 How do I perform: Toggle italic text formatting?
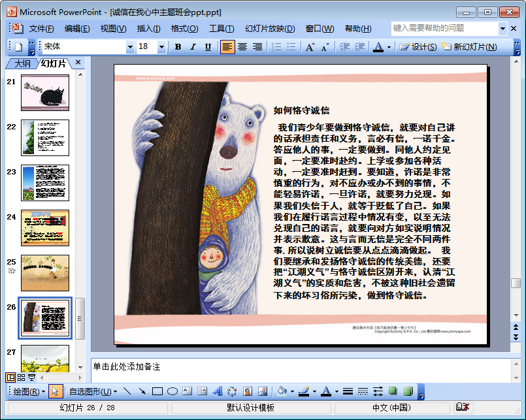pos(193,47)
